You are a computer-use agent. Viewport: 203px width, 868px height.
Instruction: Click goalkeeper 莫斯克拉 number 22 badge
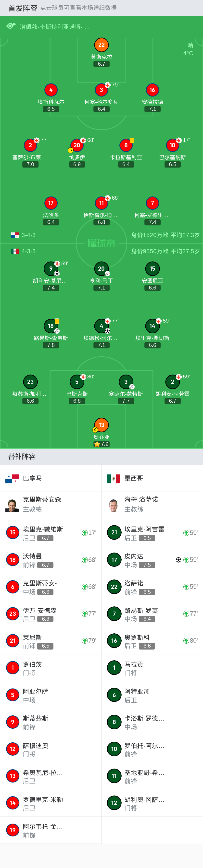[101, 45]
